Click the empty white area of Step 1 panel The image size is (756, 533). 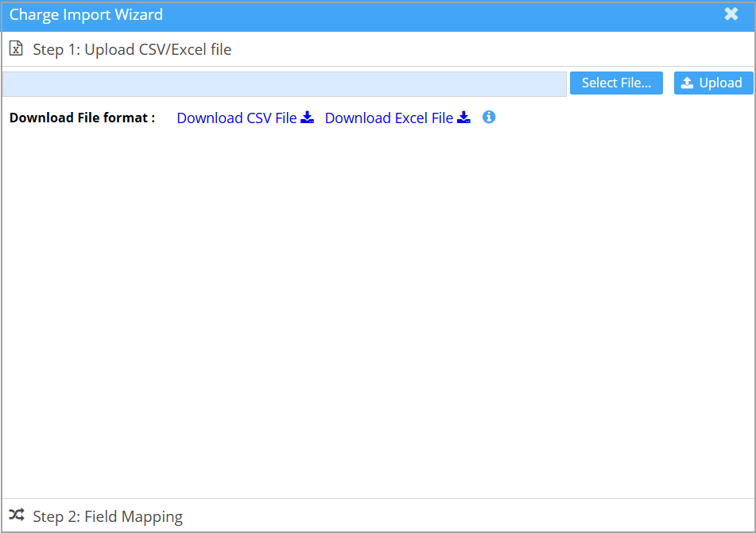pos(378,310)
